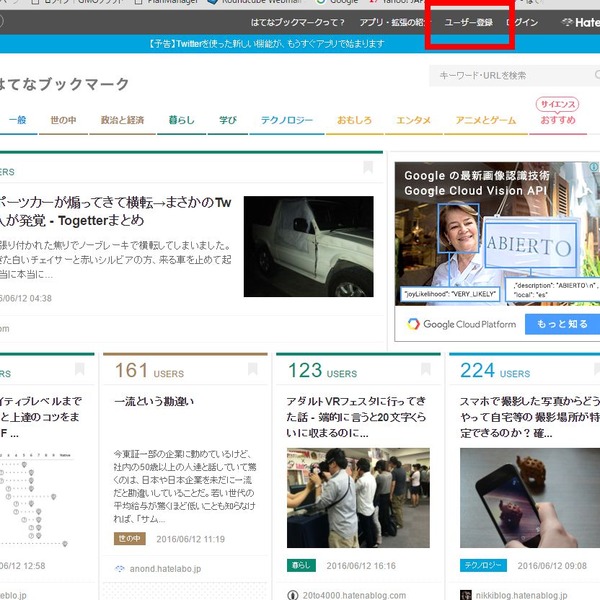Screen dimensions: 600x600
Task: Click the timestamp 2016/06/12 09:08
Action: tap(552, 565)
